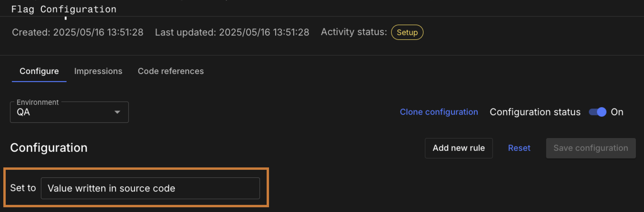Click the Reset link
The image size is (644, 212).
pos(519,148)
